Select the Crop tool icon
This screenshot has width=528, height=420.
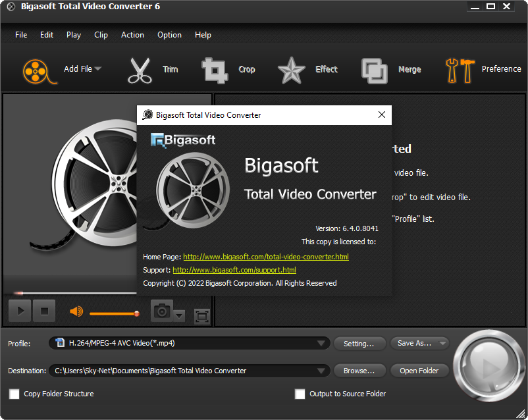tap(215, 70)
